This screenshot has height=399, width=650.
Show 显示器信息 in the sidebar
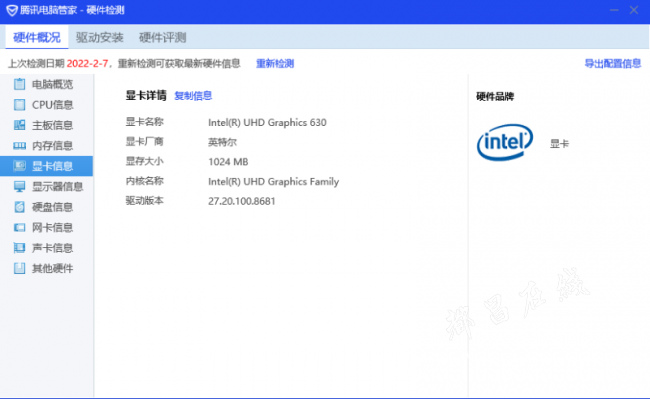tap(46, 186)
